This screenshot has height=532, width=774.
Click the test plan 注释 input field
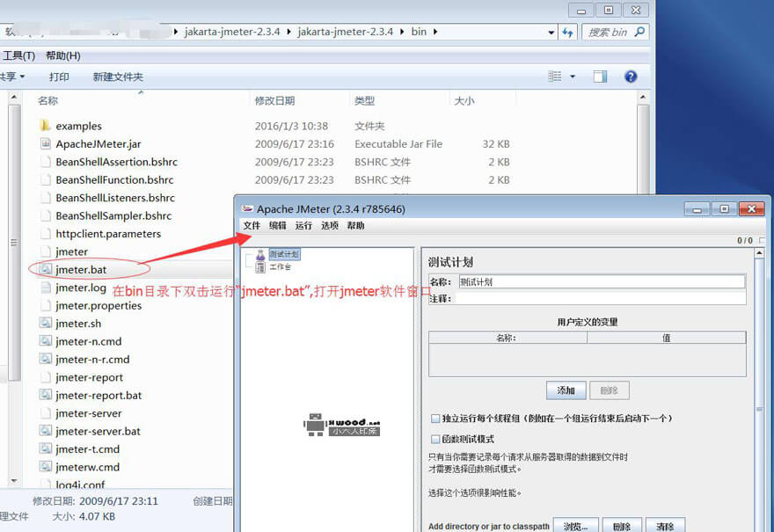(600, 298)
